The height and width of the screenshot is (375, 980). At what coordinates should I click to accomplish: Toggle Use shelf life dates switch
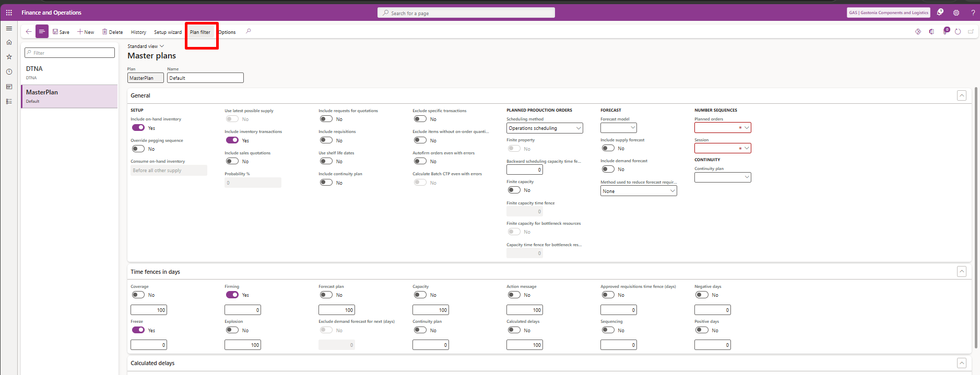326,161
